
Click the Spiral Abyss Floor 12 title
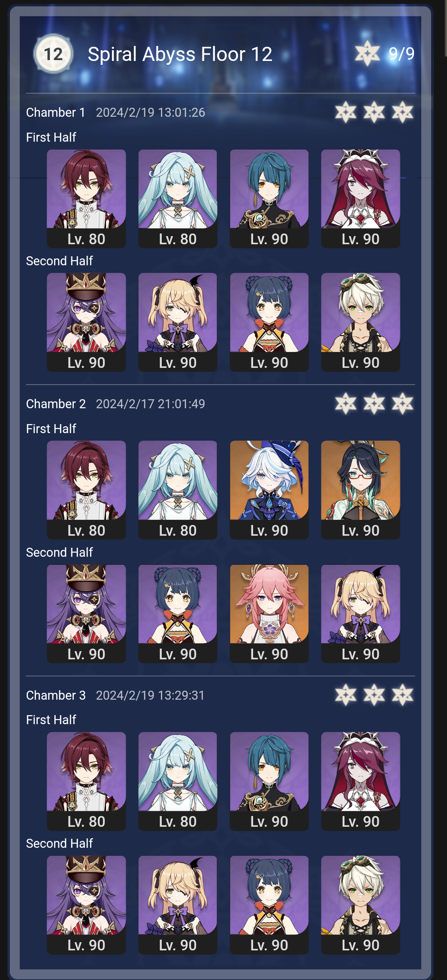pyautogui.click(x=180, y=54)
